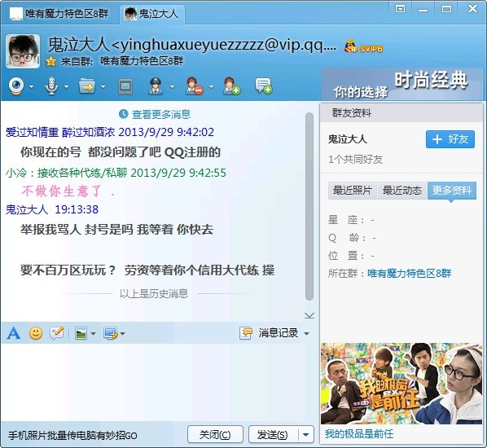Click the police officer report icon
Screen dimensions: 487x448
(156, 86)
